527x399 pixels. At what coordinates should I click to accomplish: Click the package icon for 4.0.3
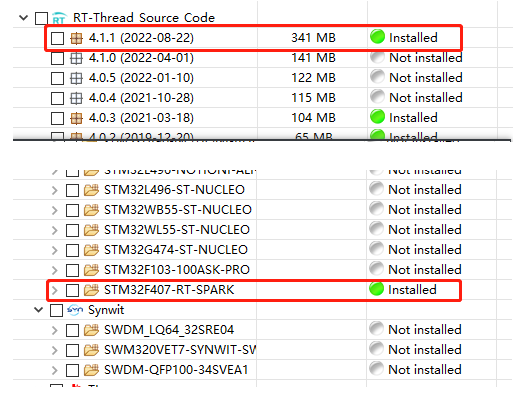click(76, 118)
